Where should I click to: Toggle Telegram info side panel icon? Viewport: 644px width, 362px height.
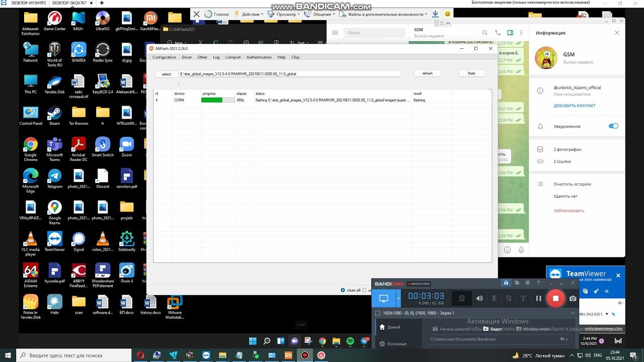tap(510, 33)
